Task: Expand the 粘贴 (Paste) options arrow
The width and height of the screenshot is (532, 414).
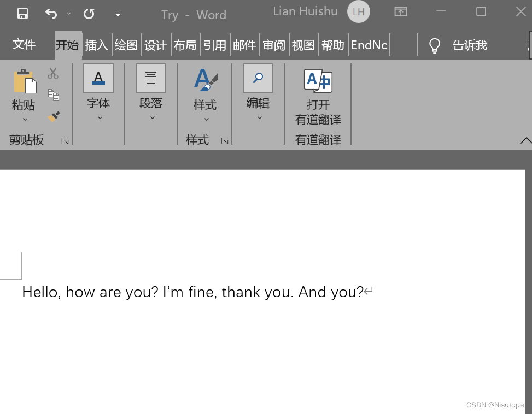Action: coord(25,119)
